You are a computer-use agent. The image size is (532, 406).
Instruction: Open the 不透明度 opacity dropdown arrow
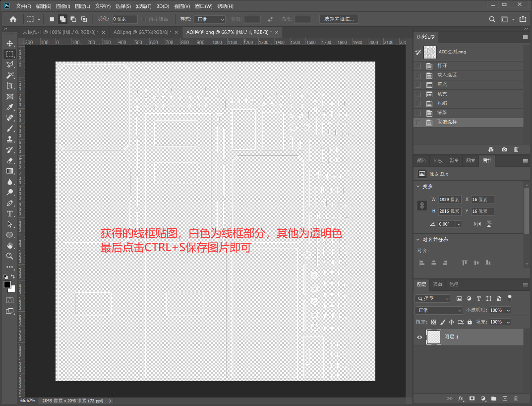[x=508, y=310]
